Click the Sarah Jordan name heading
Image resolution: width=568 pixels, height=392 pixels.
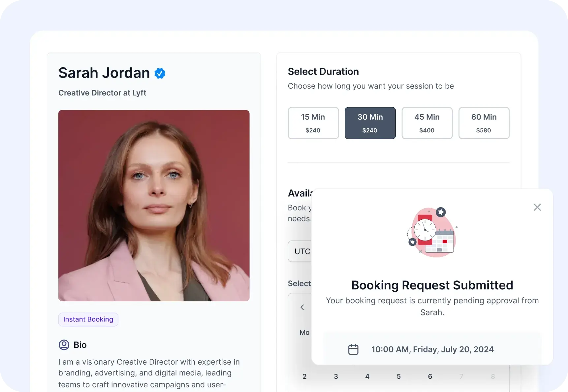(x=104, y=73)
